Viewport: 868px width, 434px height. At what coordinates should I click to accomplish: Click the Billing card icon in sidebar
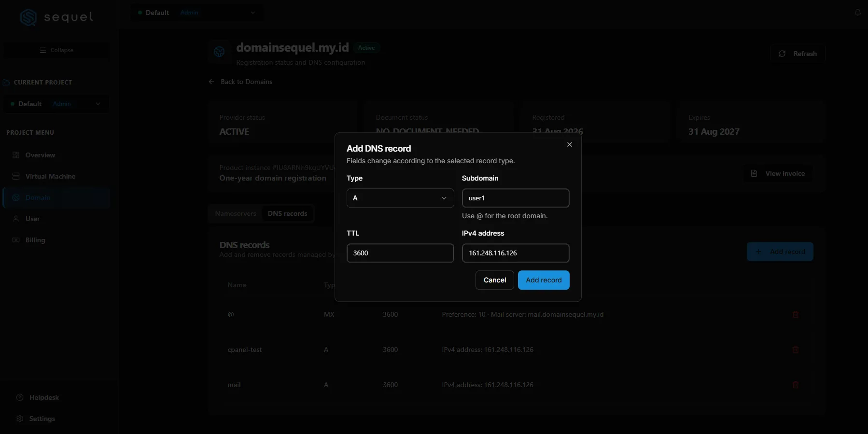pos(16,240)
